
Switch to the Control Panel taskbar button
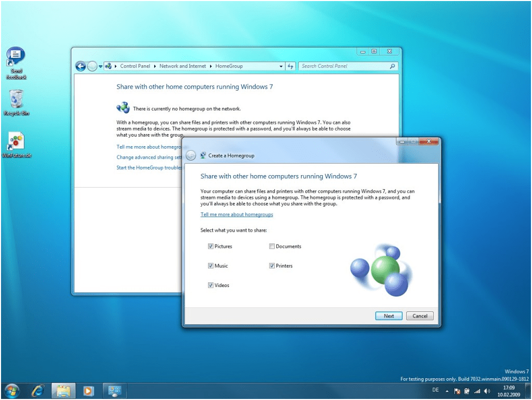pyautogui.click(x=115, y=391)
